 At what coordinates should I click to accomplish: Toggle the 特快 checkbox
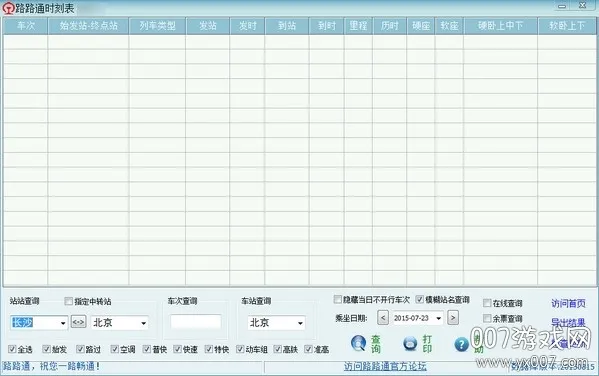pos(209,349)
